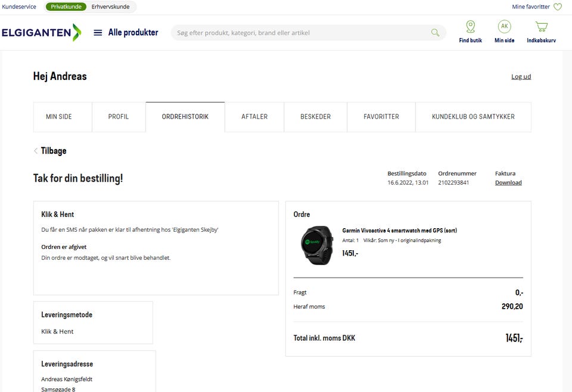Open the Find butik location icon
Screen dimensions: 572x392
point(470,27)
